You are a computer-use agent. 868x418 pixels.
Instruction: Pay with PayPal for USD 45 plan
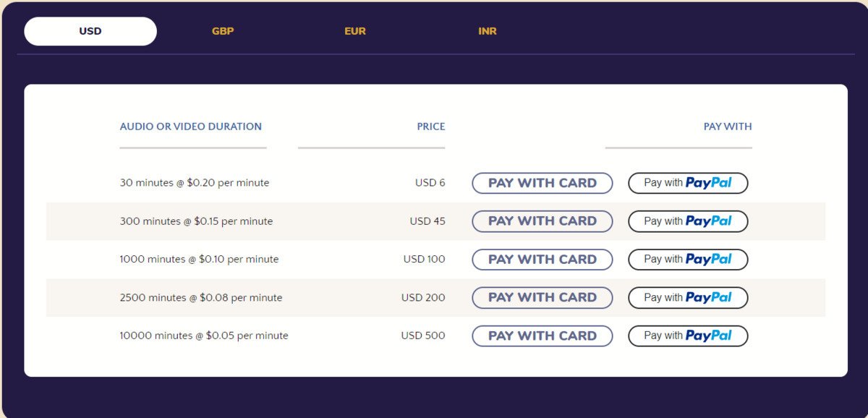(687, 221)
